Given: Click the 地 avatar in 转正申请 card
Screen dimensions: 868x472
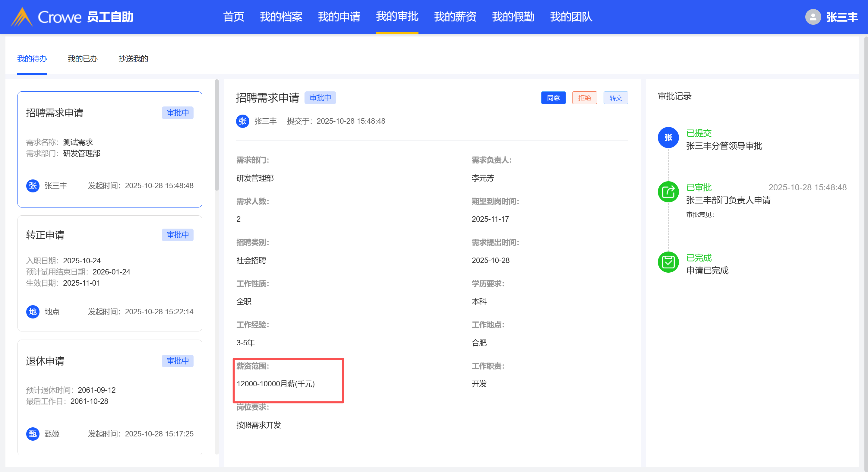Looking at the screenshot, I should 33,312.
